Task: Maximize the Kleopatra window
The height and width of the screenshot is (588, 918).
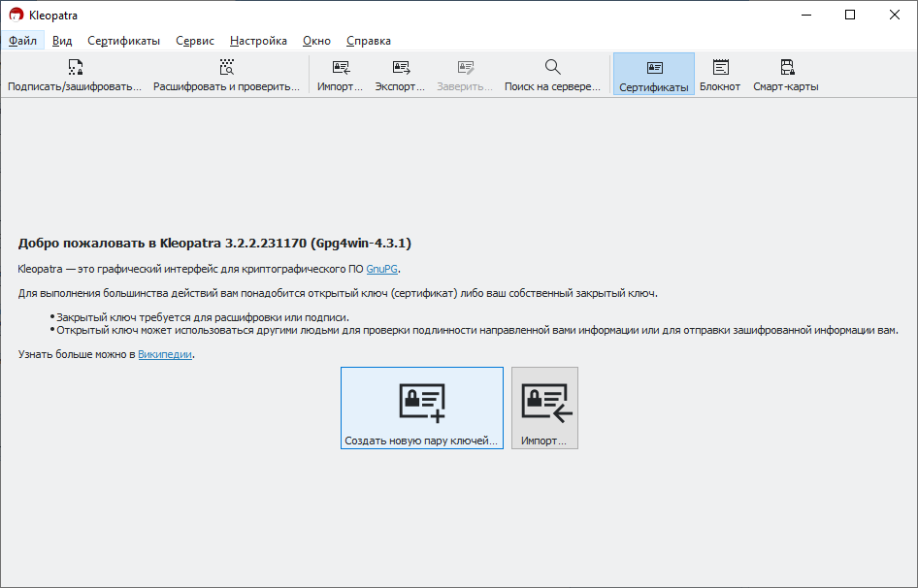Action: [x=850, y=15]
